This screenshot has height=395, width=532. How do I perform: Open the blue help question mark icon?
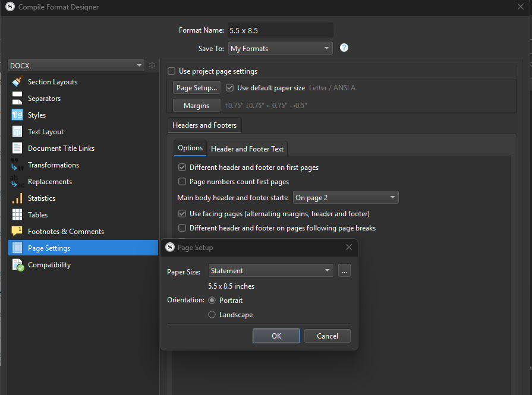pos(344,48)
